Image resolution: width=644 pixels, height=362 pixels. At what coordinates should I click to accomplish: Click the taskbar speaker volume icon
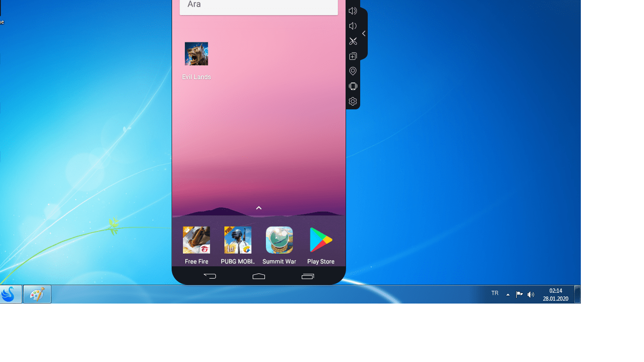531,295
